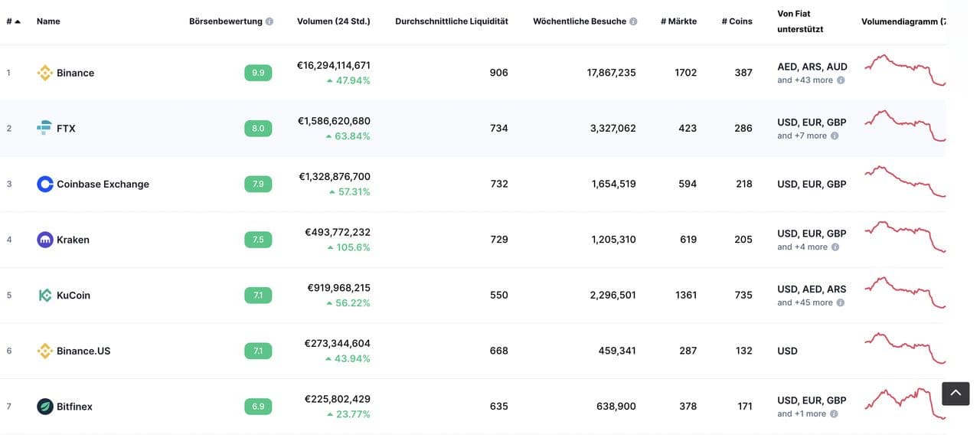
Task: Open the Kraken exchange page link
Action: coord(73,240)
